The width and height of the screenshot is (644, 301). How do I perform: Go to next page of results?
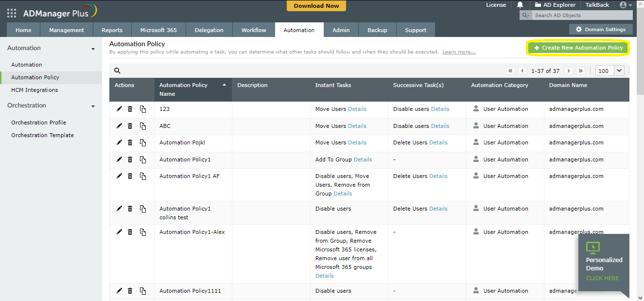[568, 71]
